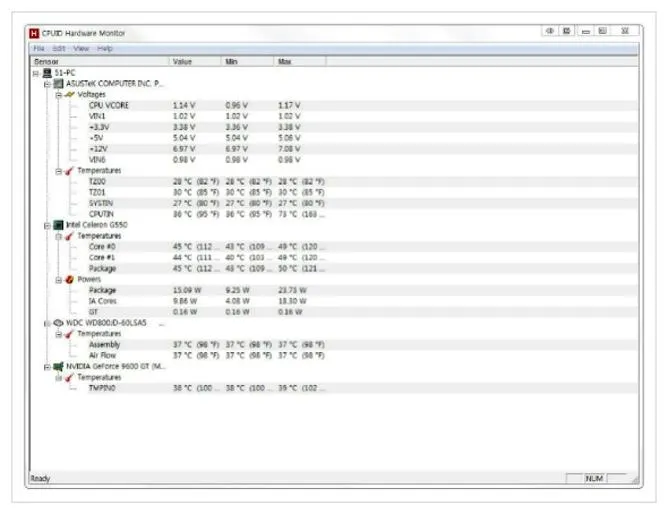This screenshot has width=668, height=514.
Task: Click the Powers flame icon
Action: (69, 280)
